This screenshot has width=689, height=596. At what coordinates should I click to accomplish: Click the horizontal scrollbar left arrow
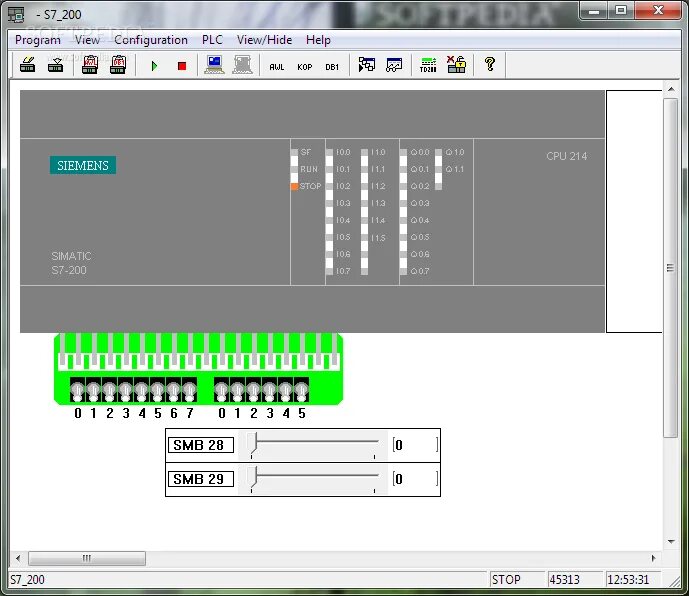(x=18, y=558)
